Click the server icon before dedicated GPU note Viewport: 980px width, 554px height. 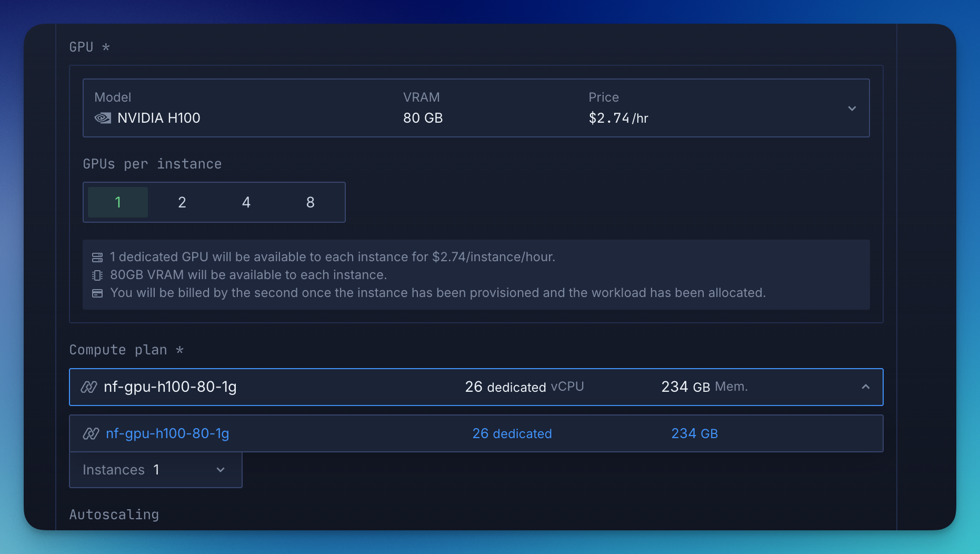(97, 258)
